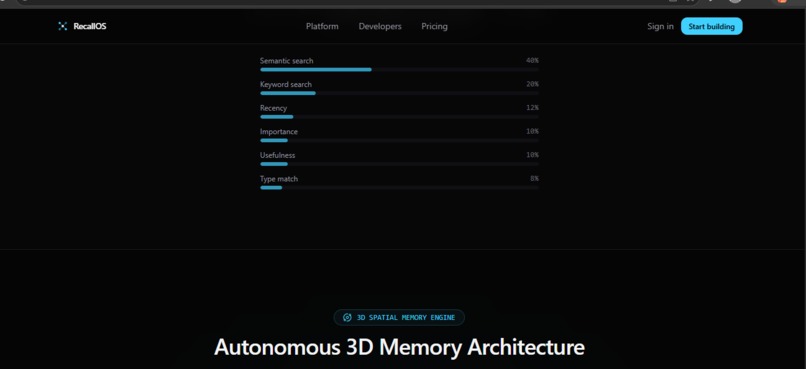Click the Recency progress bar

click(399, 117)
